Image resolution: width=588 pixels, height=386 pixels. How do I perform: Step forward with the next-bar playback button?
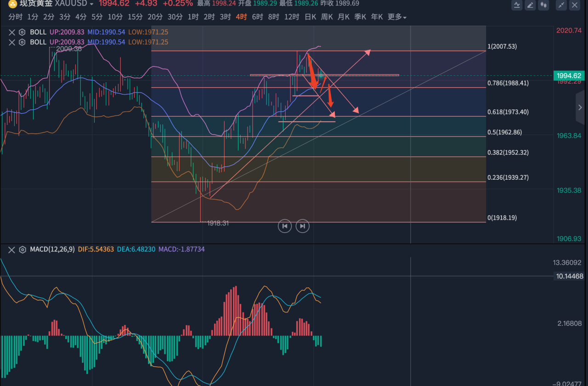click(302, 226)
